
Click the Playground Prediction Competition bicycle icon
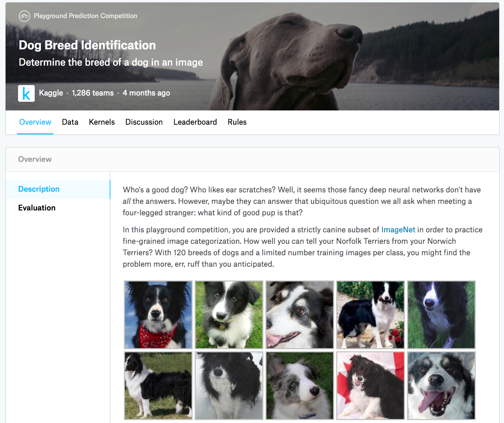pyautogui.click(x=24, y=16)
